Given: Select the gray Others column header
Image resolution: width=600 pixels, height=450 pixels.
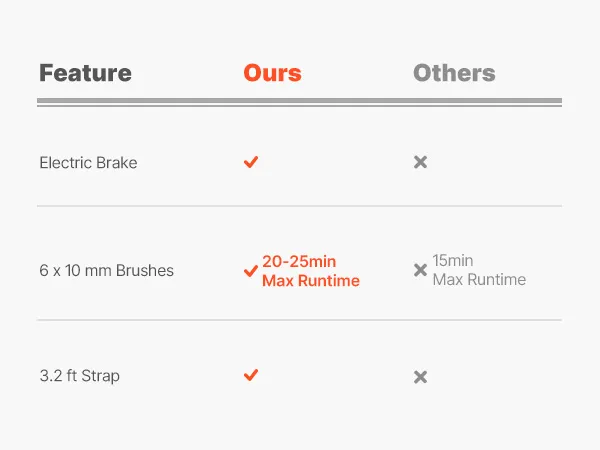Looking at the screenshot, I should [454, 73].
